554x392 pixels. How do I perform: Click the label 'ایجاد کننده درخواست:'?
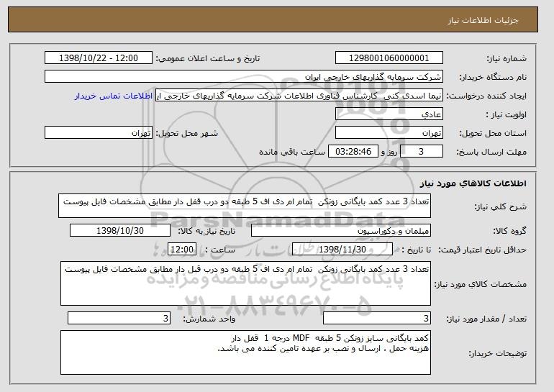pos(487,96)
